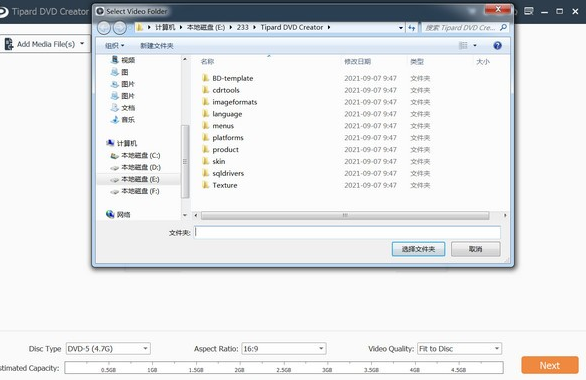The width and height of the screenshot is (586, 380).
Task: Click the back navigation arrow in dialog
Action: (x=104, y=28)
